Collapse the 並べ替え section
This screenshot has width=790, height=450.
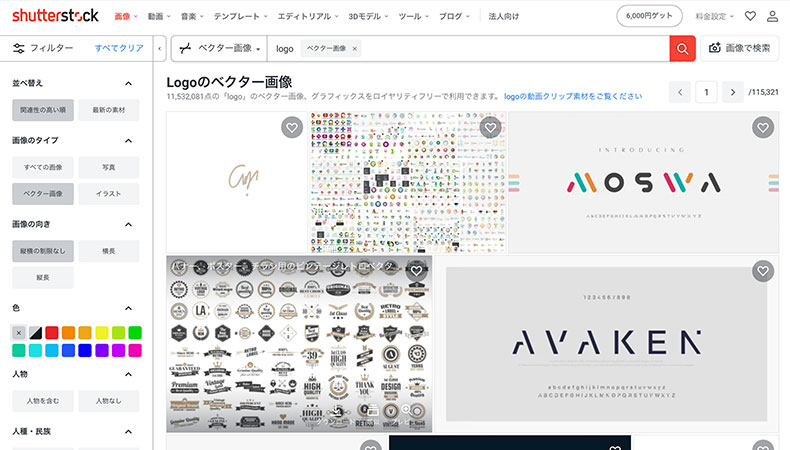click(128, 83)
